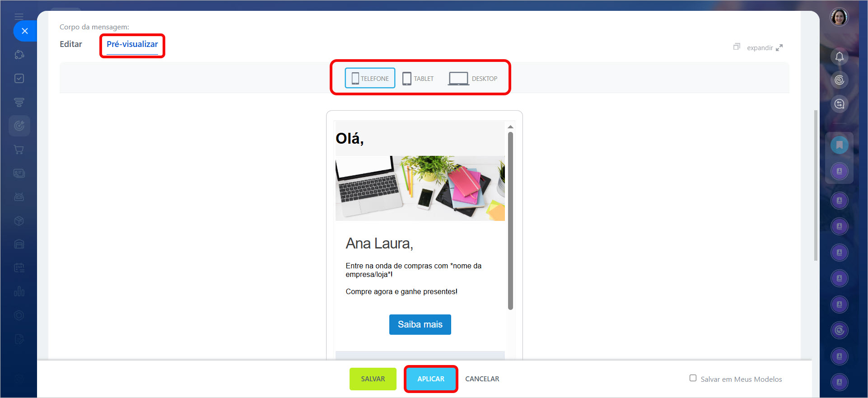Click the Saiba mais button in email preview
868x398 pixels.
tap(420, 324)
